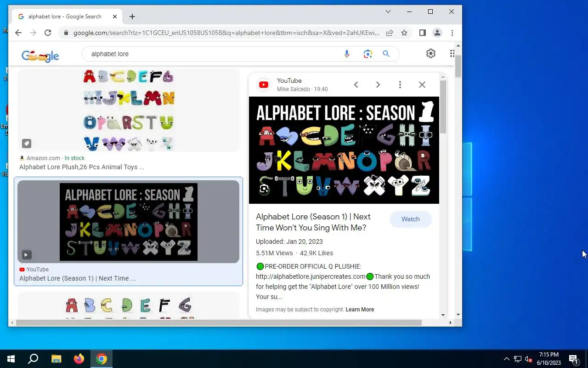
Task: Open File Explorer from taskbar
Action: (56, 359)
